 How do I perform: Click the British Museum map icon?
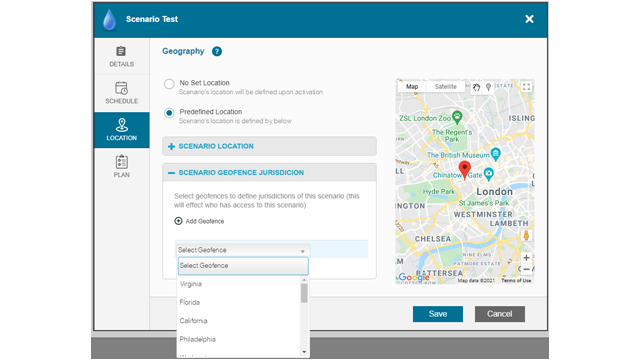pos(496,154)
